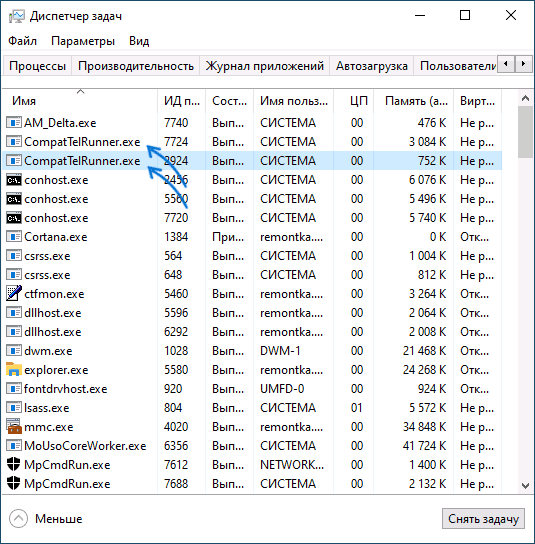The width and height of the screenshot is (535, 544).
Task: Switch to the Журнал приложений tab
Action: click(264, 66)
